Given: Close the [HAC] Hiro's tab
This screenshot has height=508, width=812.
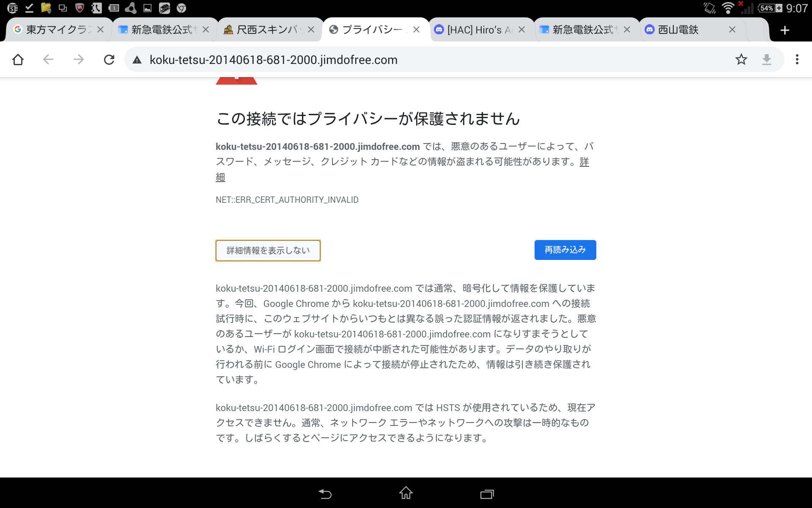Looking at the screenshot, I should tap(521, 30).
